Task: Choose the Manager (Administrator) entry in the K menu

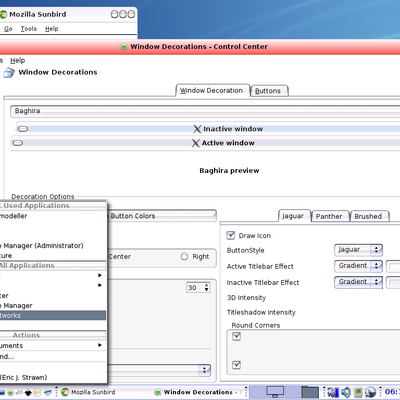Action: (x=53, y=246)
